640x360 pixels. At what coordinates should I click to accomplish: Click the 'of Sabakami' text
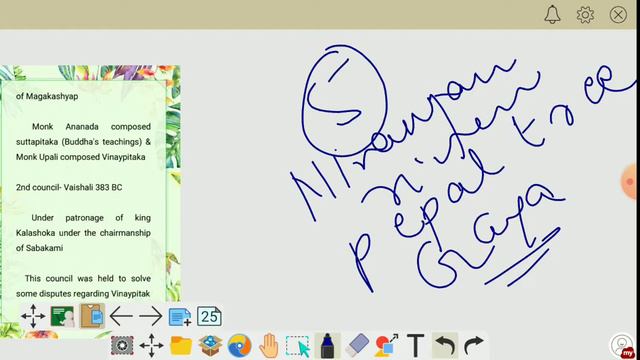[x=40, y=248]
